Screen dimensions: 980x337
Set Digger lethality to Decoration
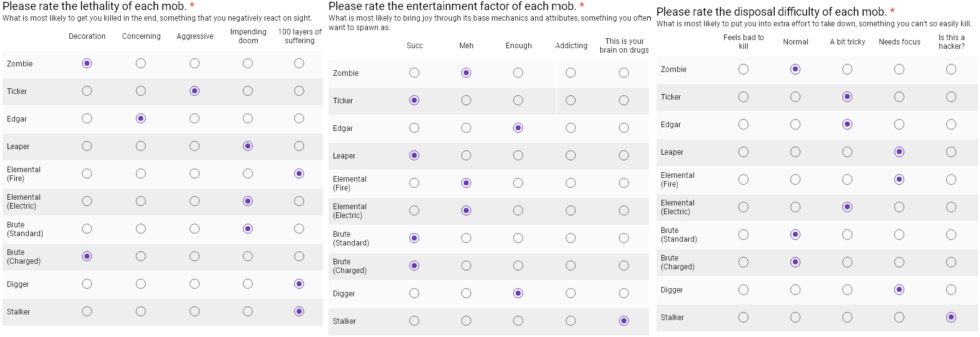click(87, 284)
